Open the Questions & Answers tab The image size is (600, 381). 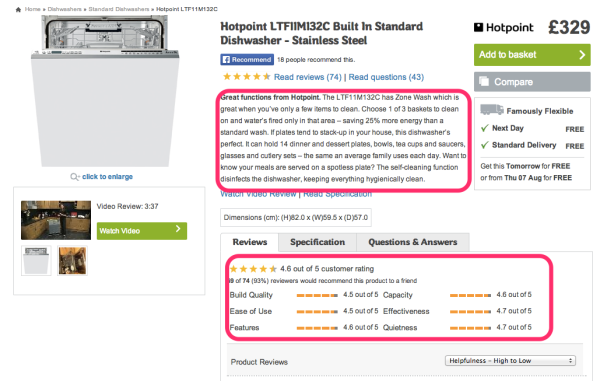(x=412, y=242)
